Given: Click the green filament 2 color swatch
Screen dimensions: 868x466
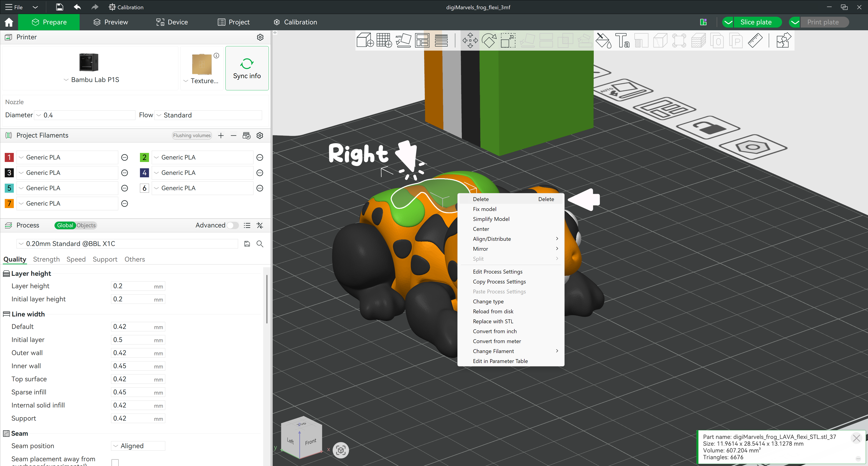Looking at the screenshot, I should coord(144,157).
